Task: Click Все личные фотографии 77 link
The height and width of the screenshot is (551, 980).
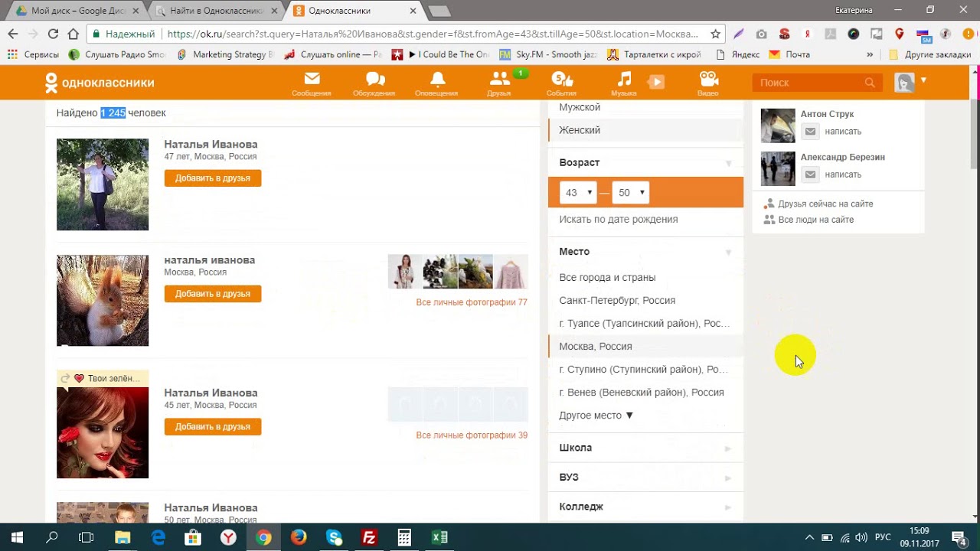Action: 472,302
